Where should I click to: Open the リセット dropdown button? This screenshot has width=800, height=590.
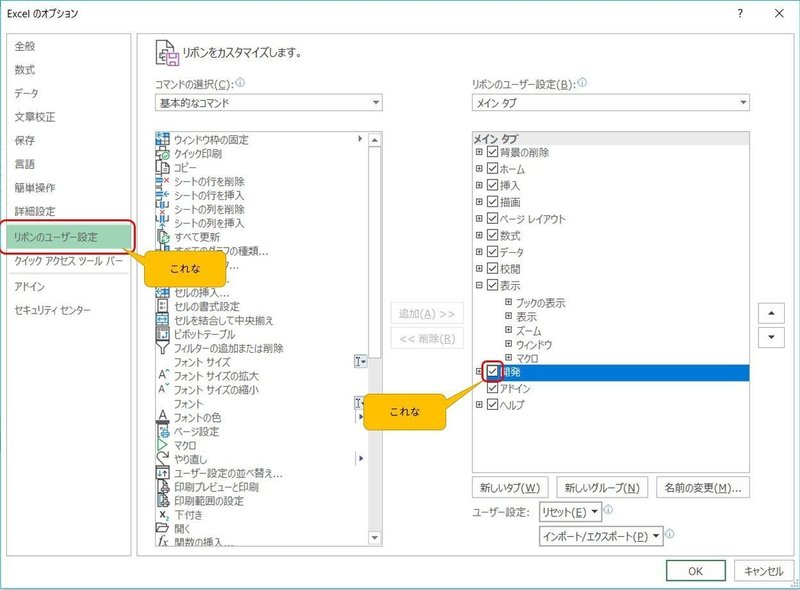coord(570,512)
